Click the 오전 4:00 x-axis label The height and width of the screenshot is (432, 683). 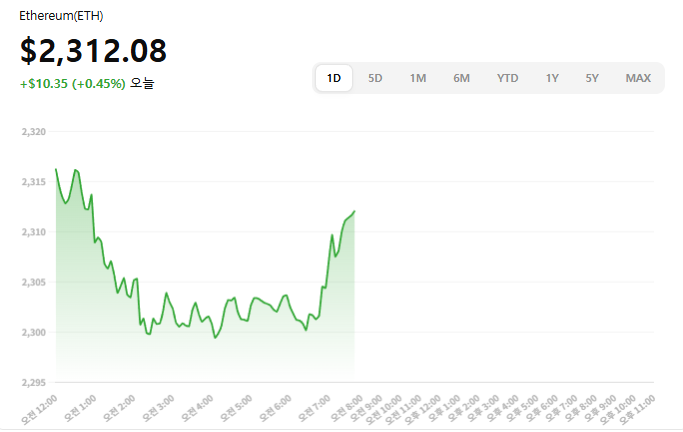point(197,408)
